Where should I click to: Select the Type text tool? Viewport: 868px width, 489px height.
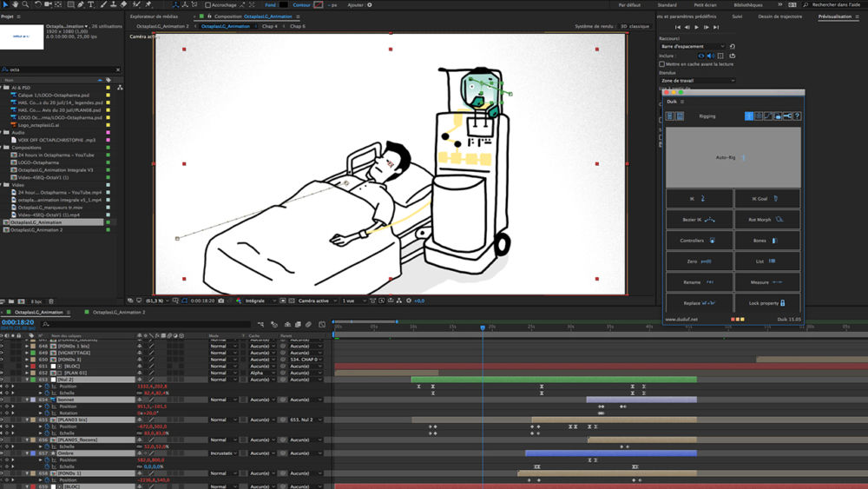pyautogui.click(x=91, y=4)
